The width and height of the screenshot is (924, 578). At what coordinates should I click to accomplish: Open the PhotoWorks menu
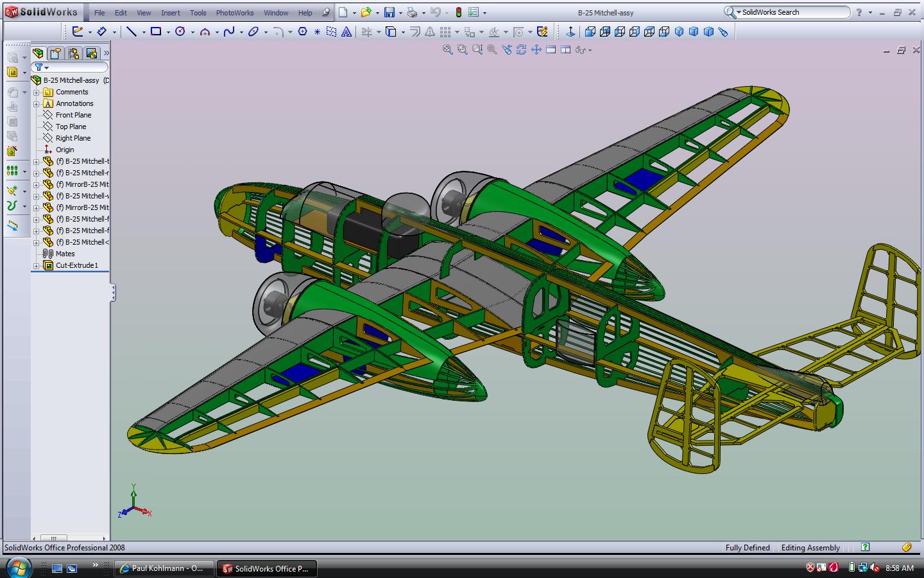235,12
